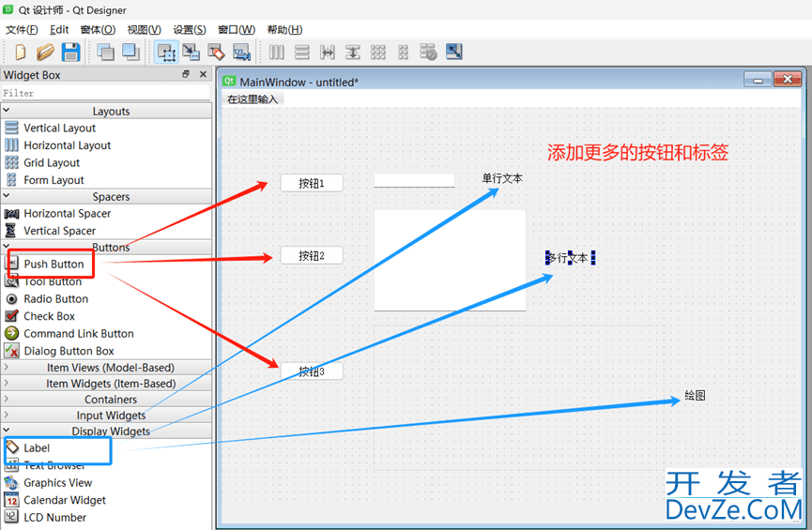Click Lay Out in a Grid toolbar icon
The width and height of the screenshot is (812, 530).
click(378, 53)
